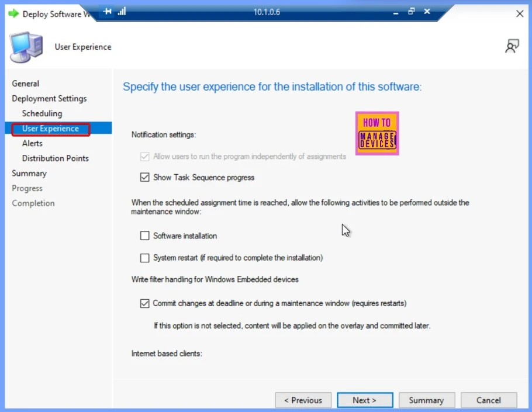
Task: Click the scheduled assignment time description text
Action: click(x=300, y=207)
